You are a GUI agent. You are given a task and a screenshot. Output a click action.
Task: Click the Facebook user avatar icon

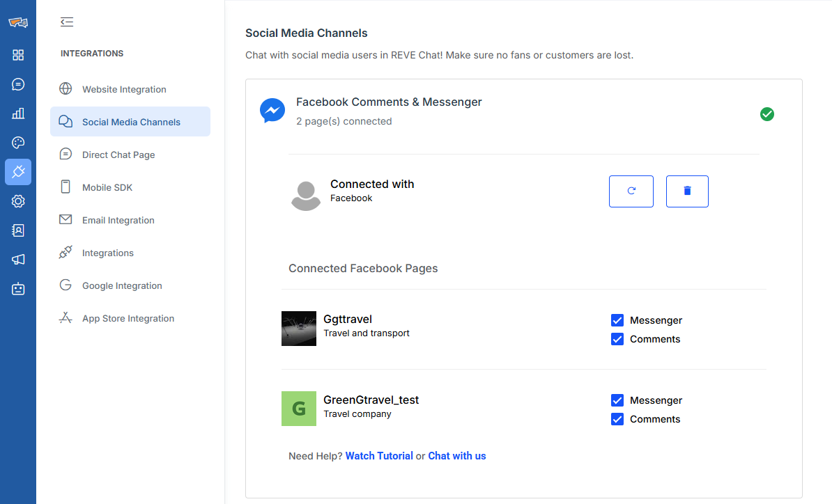[306, 196]
